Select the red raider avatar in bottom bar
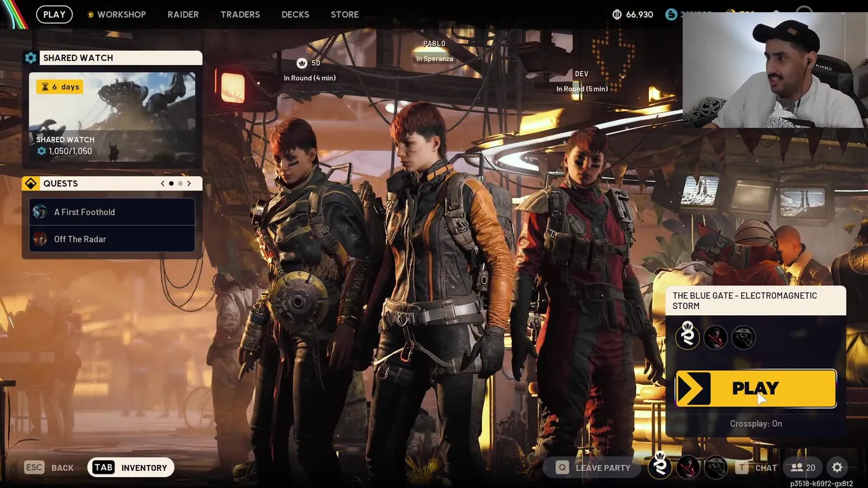The height and width of the screenshot is (488, 868). [x=688, y=468]
